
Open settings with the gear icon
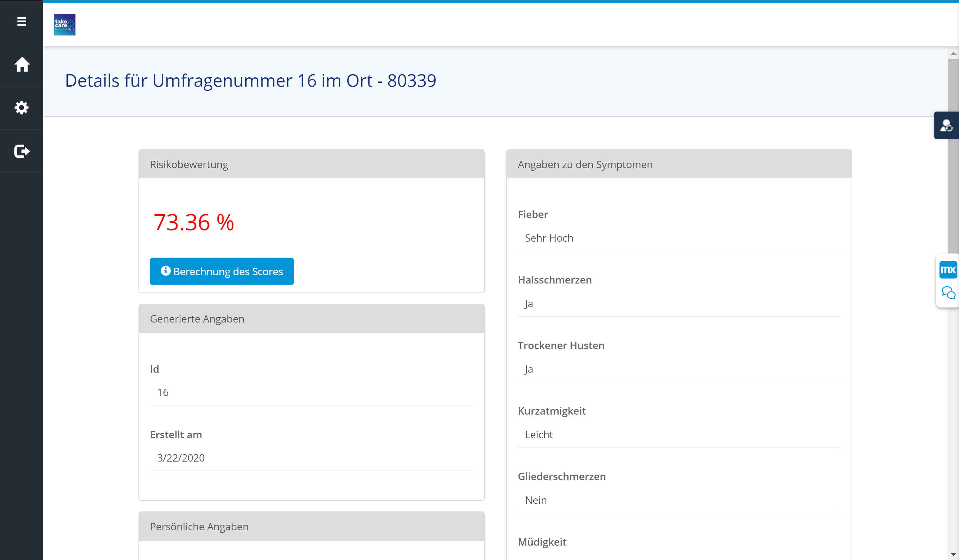(22, 108)
